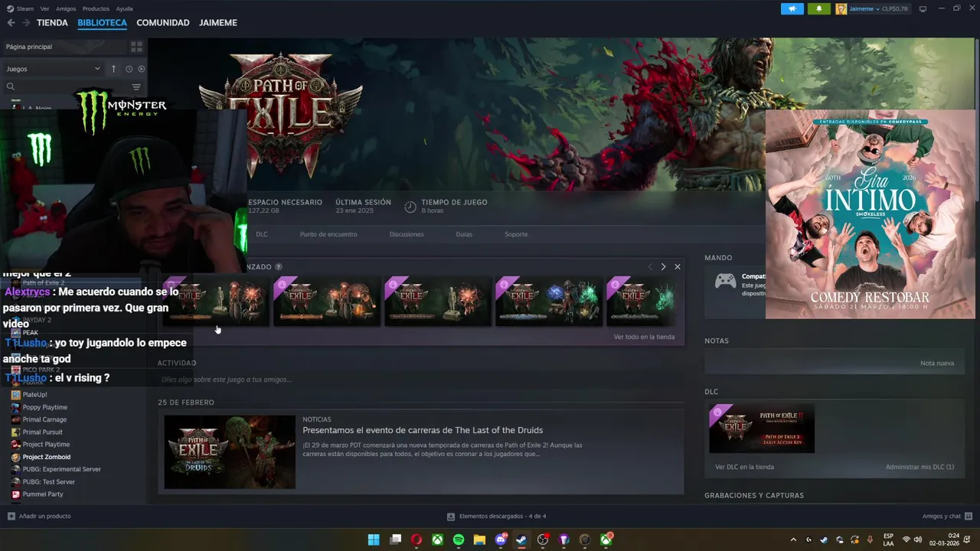
Task: Go to previous carousel items arrow
Action: pyautogui.click(x=650, y=266)
